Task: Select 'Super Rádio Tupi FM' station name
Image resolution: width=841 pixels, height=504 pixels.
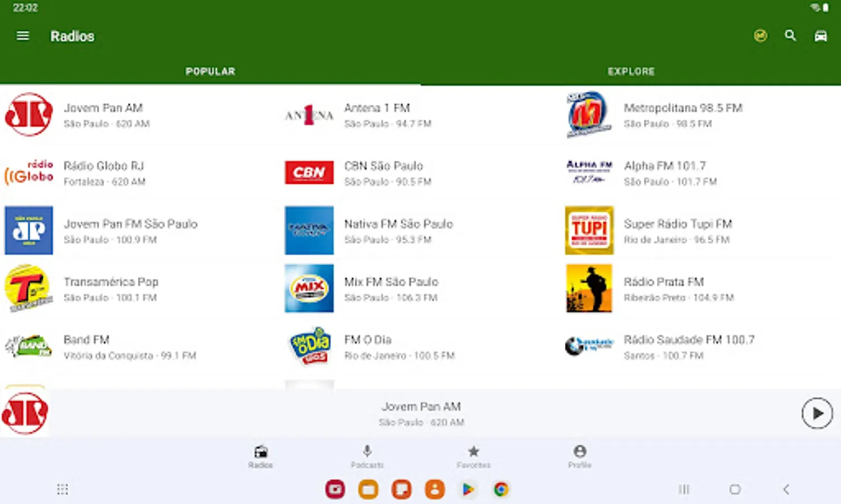Action: [x=678, y=224]
